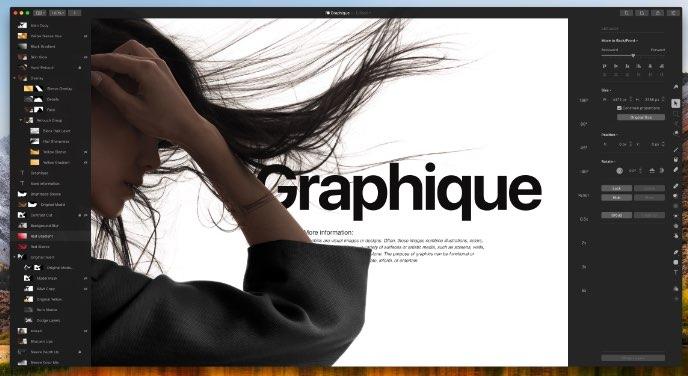This screenshot has height=376, width=688.
Task: Collapse the Overlay layer group
Action: click(x=15, y=78)
